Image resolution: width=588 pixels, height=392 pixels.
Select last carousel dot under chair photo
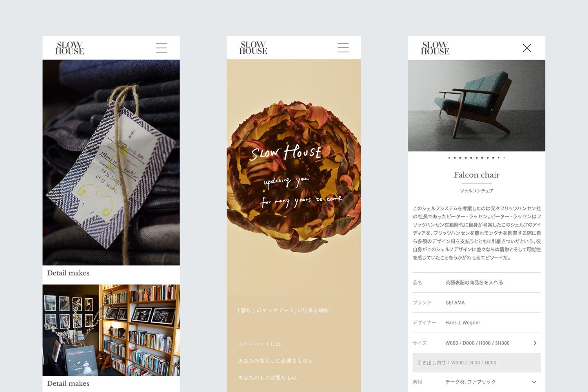[x=504, y=158]
